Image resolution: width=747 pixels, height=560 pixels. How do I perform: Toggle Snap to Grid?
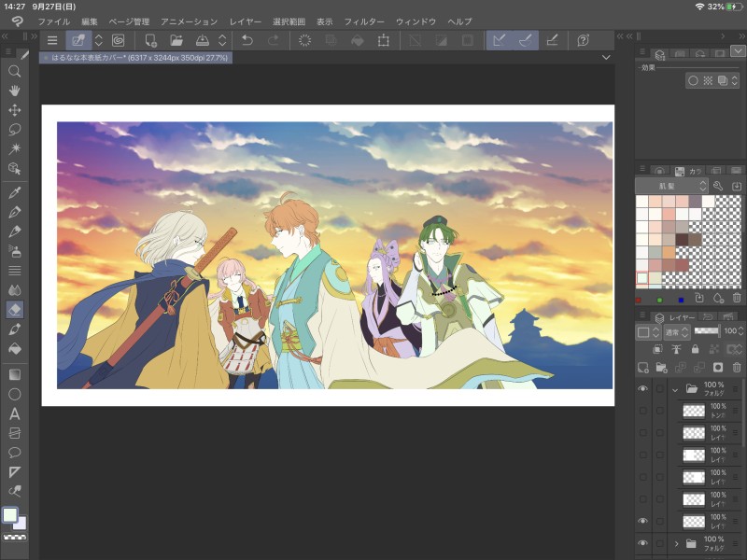tap(552, 40)
